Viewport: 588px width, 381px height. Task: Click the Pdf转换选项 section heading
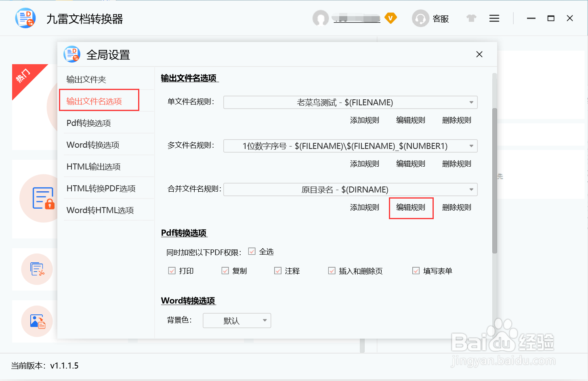point(184,233)
